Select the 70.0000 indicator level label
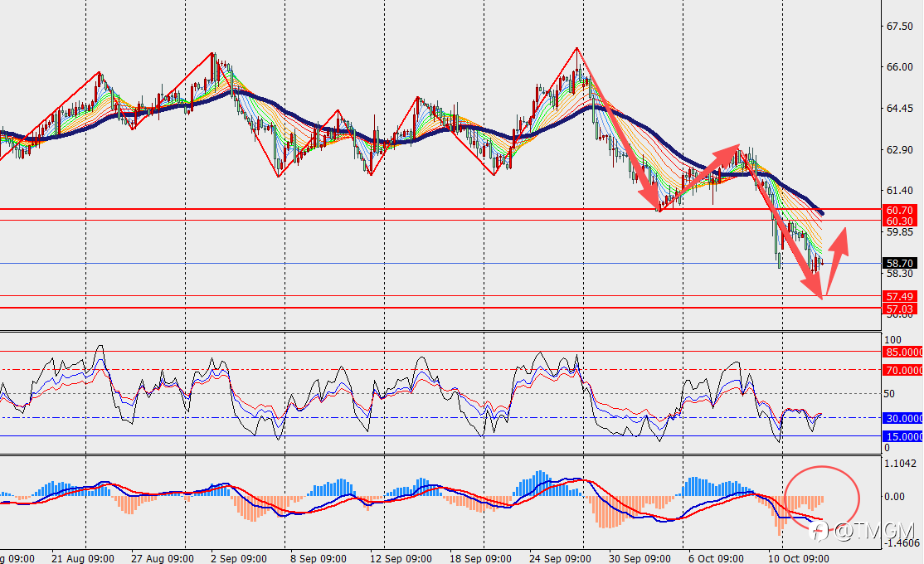Image resolution: width=924 pixels, height=564 pixels. [x=902, y=370]
